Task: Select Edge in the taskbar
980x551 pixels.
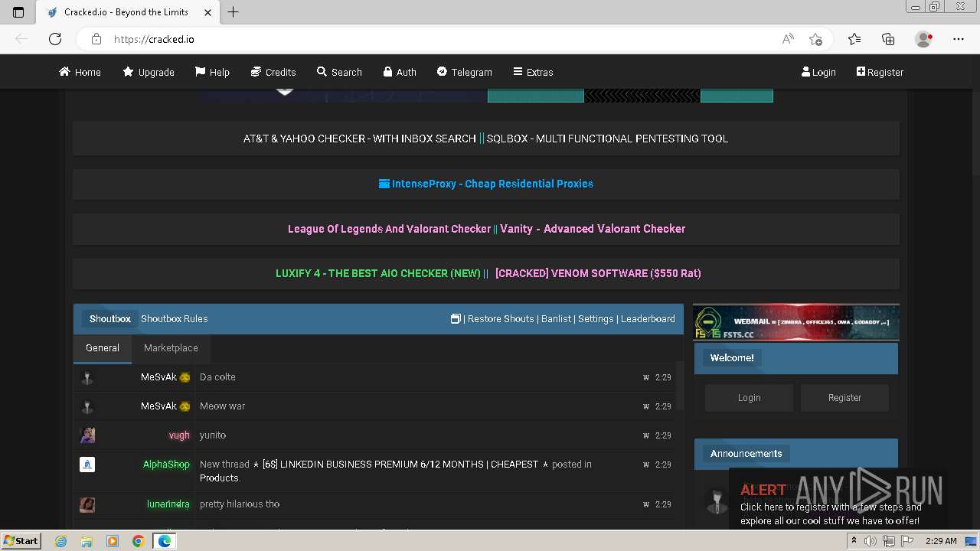Action: click(164, 541)
